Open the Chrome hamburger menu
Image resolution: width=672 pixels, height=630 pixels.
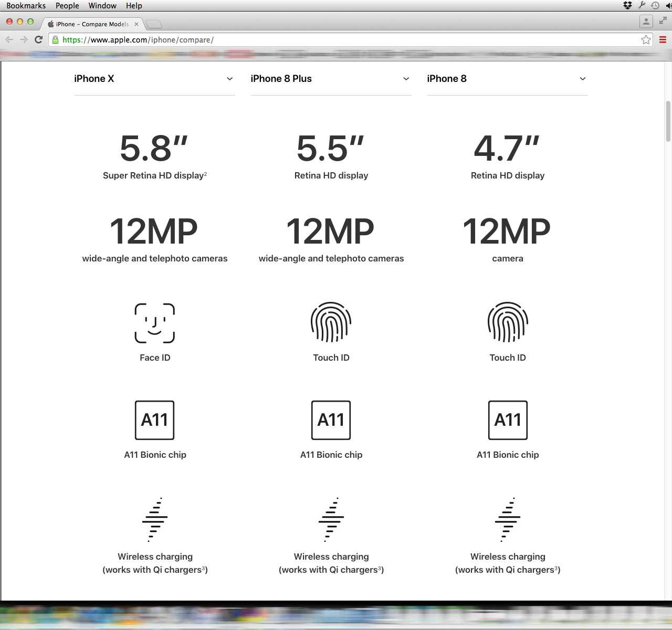coord(663,40)
